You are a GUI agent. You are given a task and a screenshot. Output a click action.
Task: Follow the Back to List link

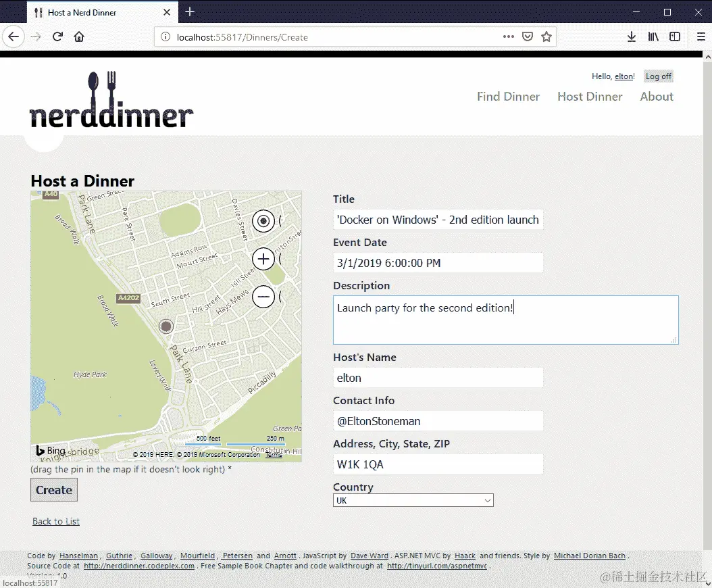coord(56,521)
